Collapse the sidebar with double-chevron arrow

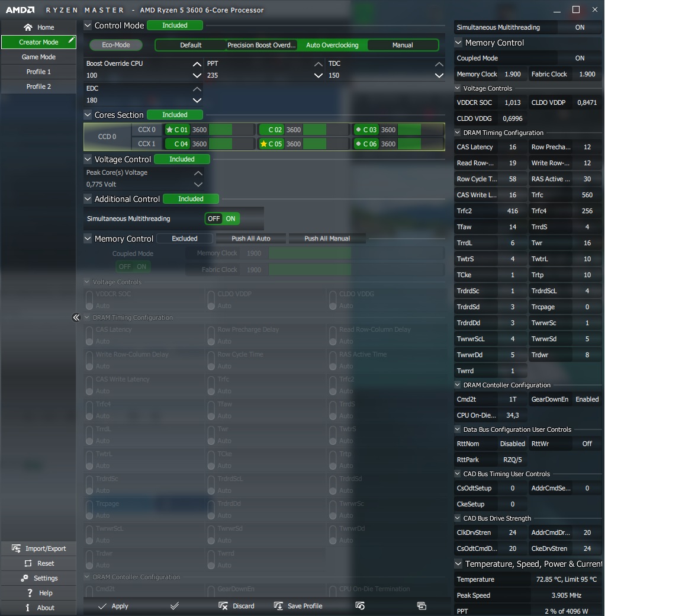pos(76,317)
